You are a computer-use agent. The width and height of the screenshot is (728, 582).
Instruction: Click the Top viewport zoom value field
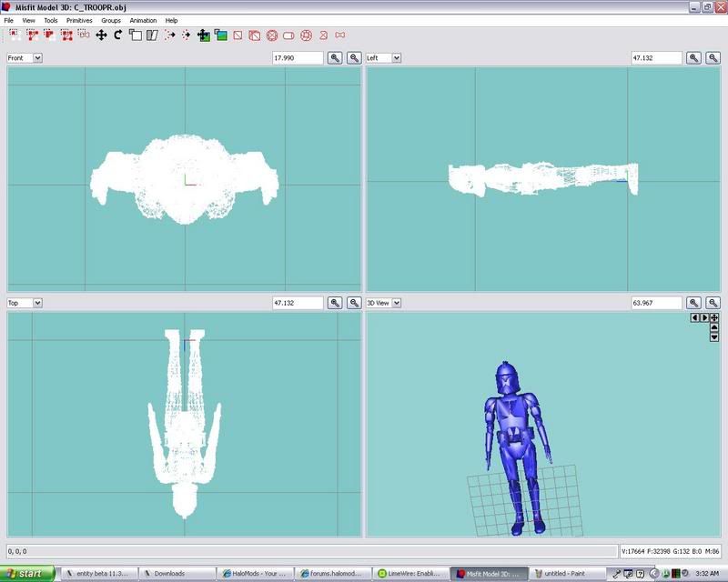298,303
